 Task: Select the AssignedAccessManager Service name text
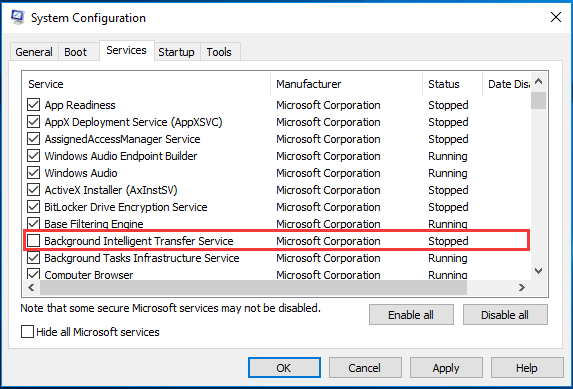click(122, 139)
